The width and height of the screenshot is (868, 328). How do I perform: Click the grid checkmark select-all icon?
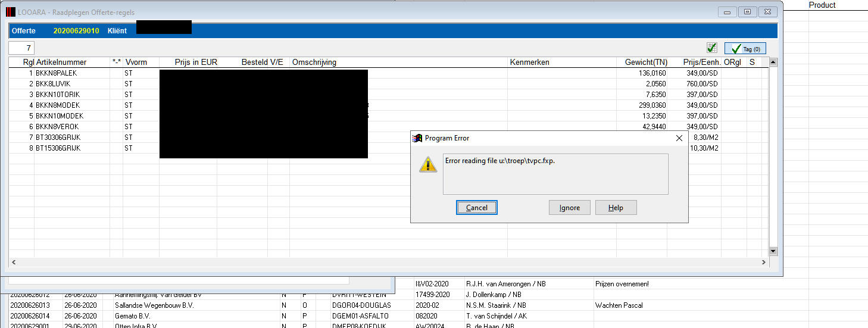[711, 48]
